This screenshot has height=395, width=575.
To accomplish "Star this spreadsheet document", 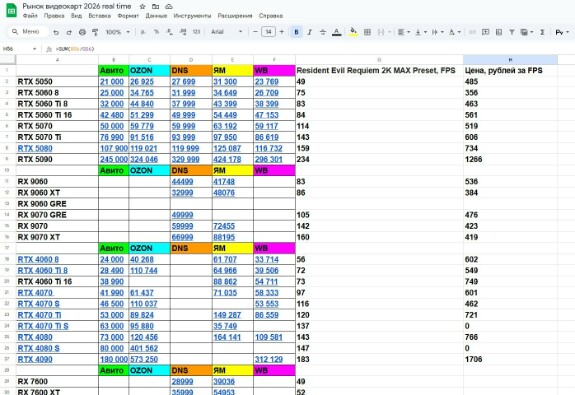I will (x=143, y=7).
